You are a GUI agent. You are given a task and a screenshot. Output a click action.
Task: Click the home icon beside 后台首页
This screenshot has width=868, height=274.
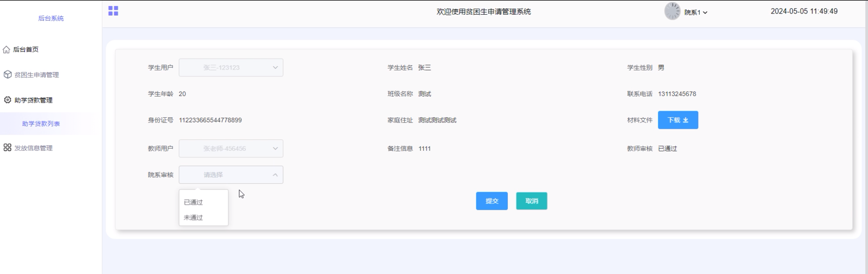tap(7, 49)
